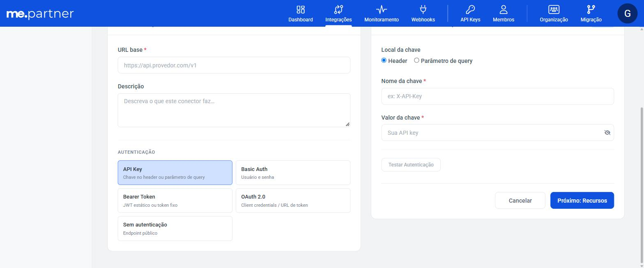Image resolution: width=644 pixels, height=268 pixels.
Task: Open the user avatar G menu
Action: [627, 14]
